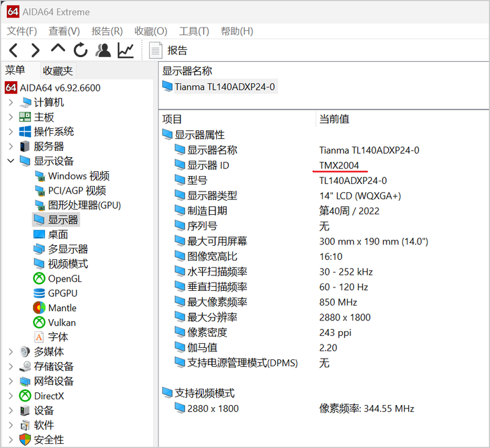Image resolution: width=490 pixels, height=448 pixels.
Task: Collapse the 显示设备 tree node
Action: [x=11, y=161]
